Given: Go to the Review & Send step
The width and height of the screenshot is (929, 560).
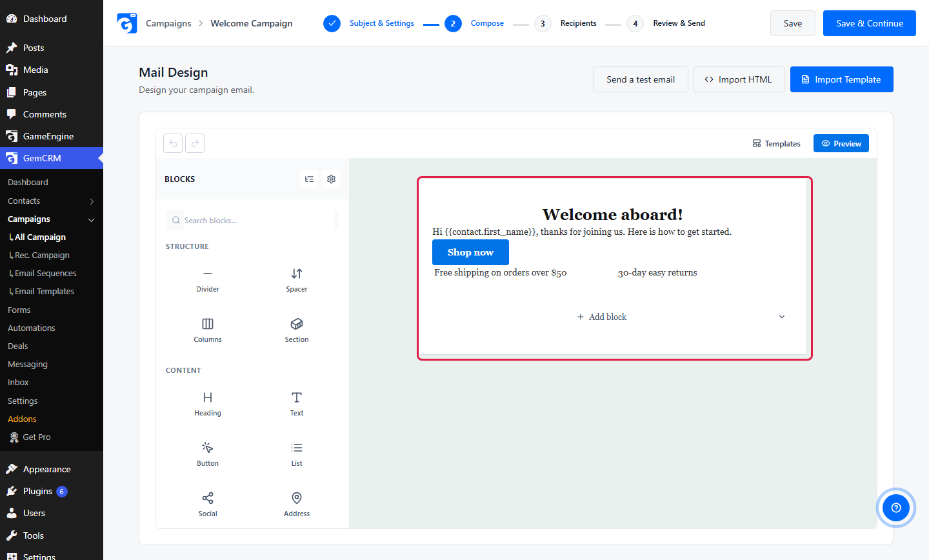Looking at the screenshot, I should click(666, 23).
